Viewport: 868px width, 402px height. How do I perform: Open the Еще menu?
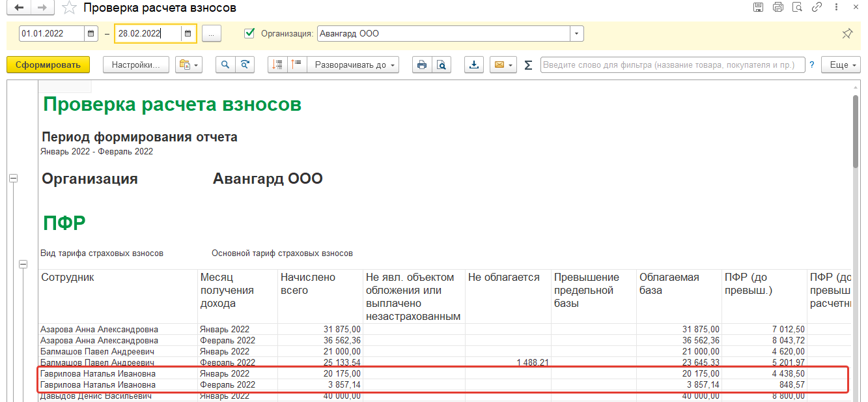pos(840,65)
